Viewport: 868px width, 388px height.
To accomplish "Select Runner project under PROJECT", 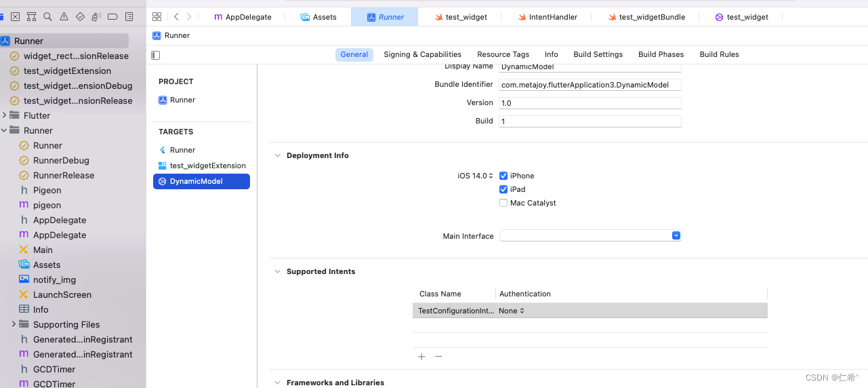I will pyautogui.click(x=177, y=100).
